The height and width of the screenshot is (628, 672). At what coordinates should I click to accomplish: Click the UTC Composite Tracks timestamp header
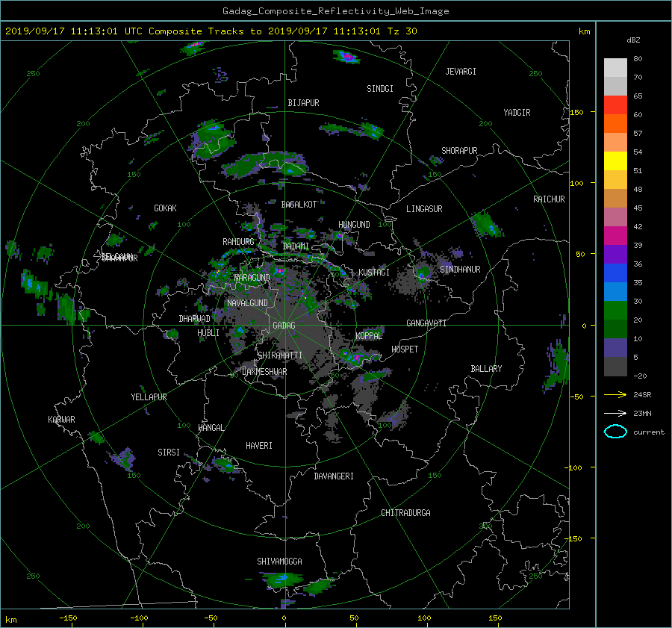coord(211,31)
